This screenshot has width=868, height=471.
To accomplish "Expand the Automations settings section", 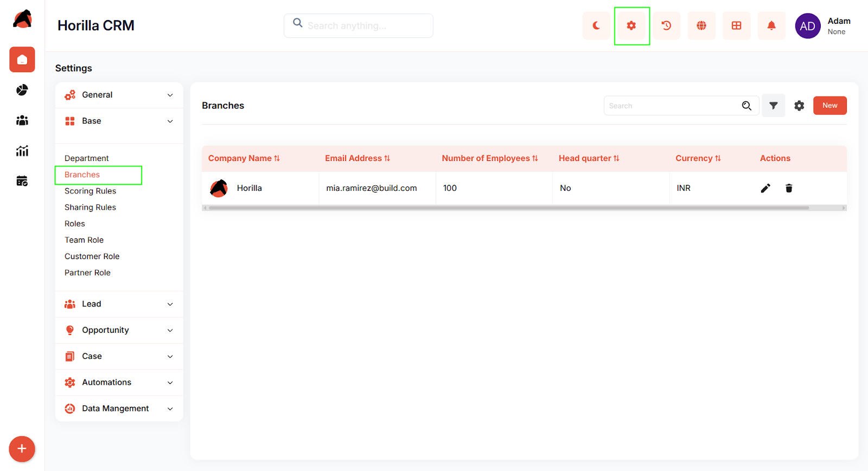I will tap(119, 382).
